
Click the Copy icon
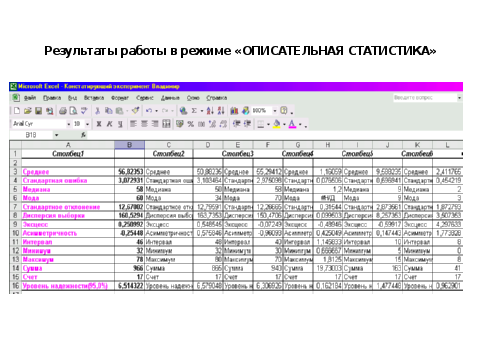108,111
